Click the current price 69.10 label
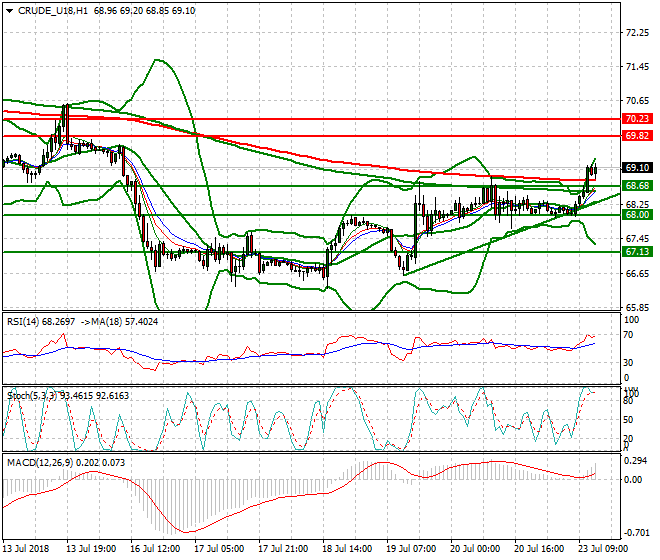Screen dimensions: 660x560 pos(637,168)
